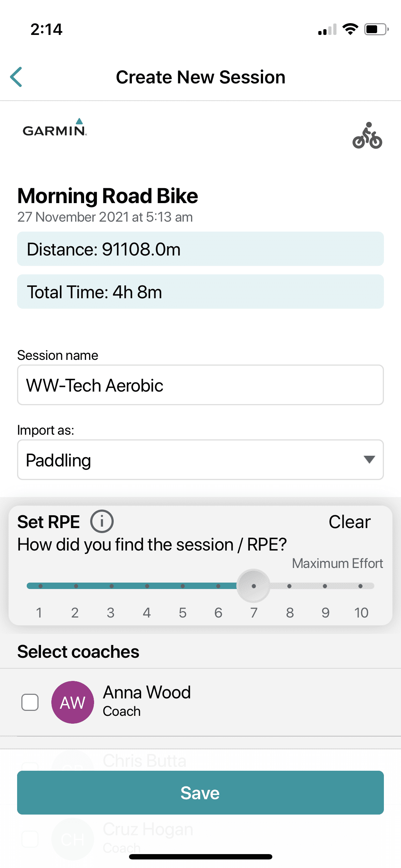Check the Cruz Hogan coach checkbox

click(30, 839)
